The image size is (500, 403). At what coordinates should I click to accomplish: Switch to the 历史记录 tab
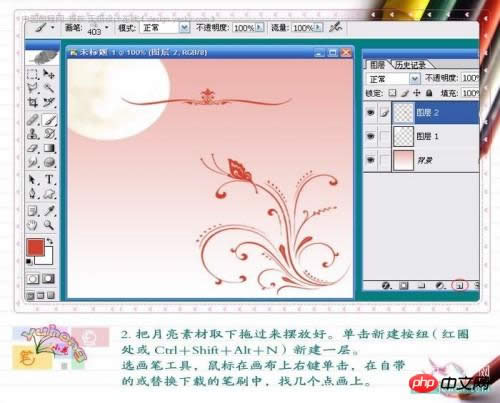[410, 64]
